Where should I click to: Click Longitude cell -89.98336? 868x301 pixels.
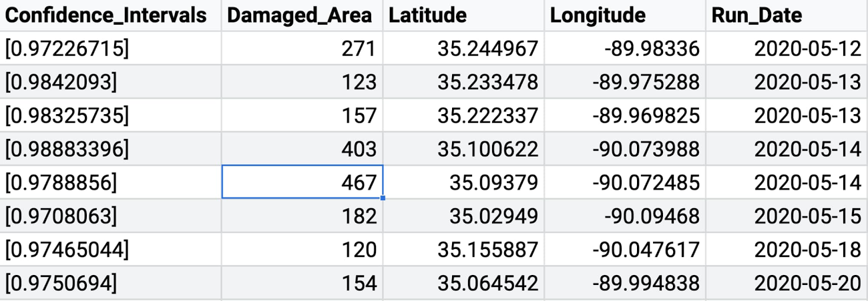(625, 48)
